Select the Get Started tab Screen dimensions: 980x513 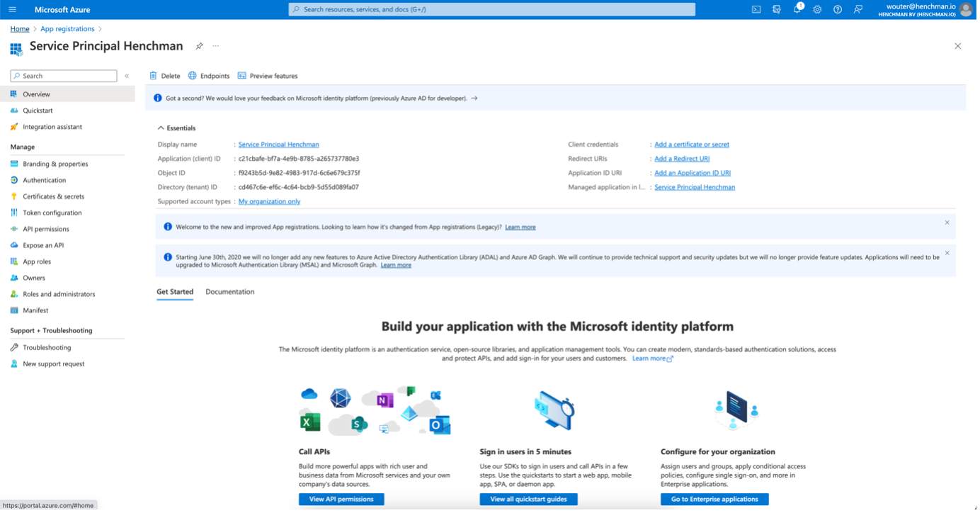tap(176, 293)
